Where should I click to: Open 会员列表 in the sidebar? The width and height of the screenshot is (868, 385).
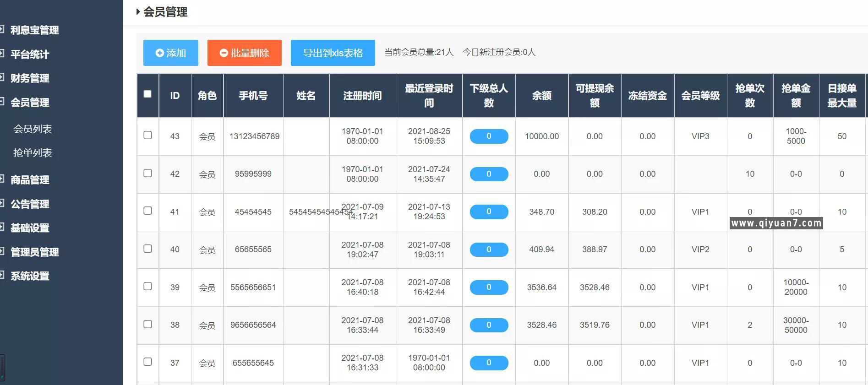point(33,129)
